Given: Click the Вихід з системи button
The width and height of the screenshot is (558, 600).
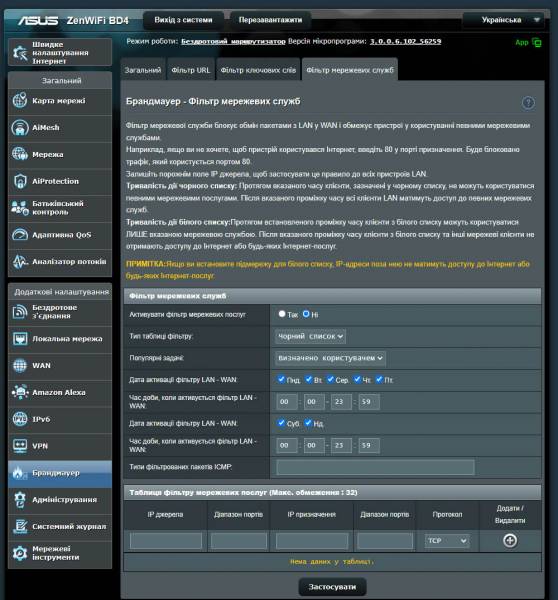Looking at the screenshot, I should coord(183,20).
